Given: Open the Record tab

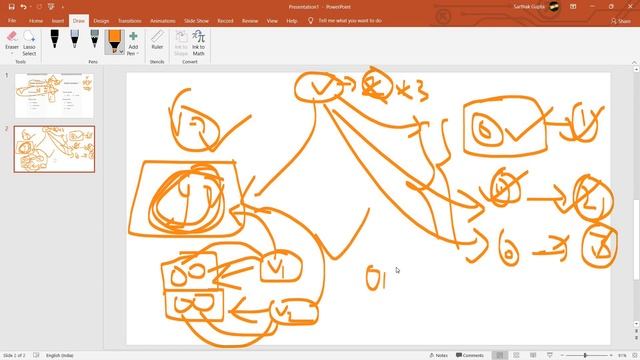Looking at the screenshot, I should pos(225,20).
